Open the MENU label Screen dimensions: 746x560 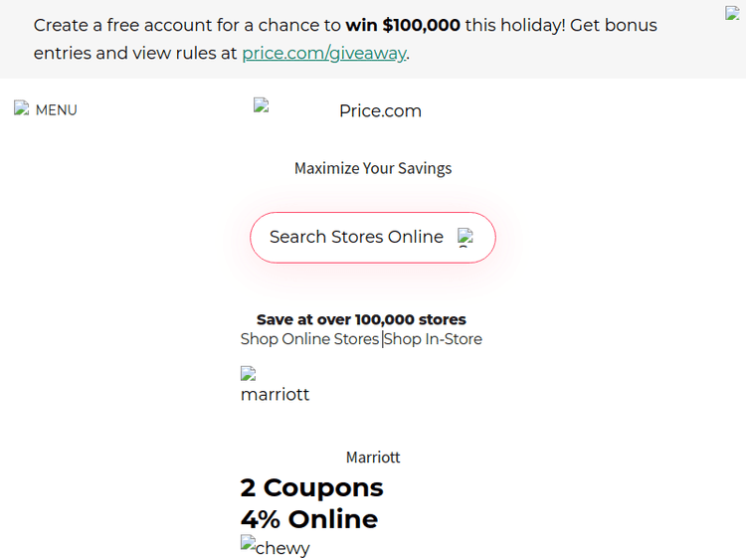[57, 110]
